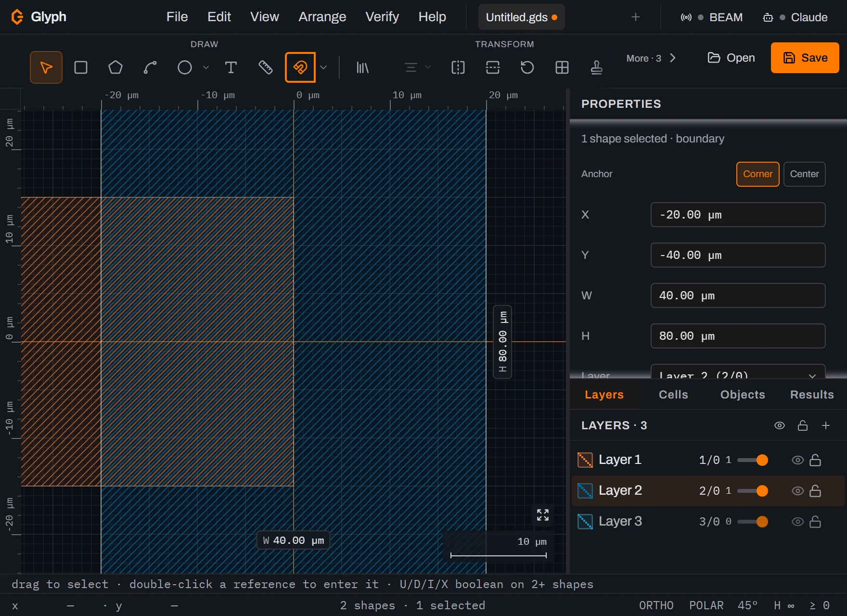This screenshot has width=847, height=616.
Task: Toggle the magnet snap tool
Action: [300, 67]
